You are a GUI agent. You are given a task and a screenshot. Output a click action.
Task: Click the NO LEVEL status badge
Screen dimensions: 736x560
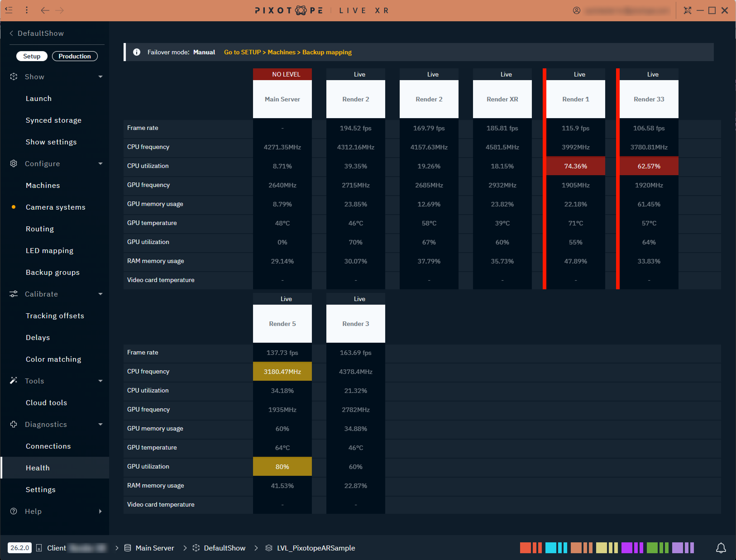(x=282, y=74)
